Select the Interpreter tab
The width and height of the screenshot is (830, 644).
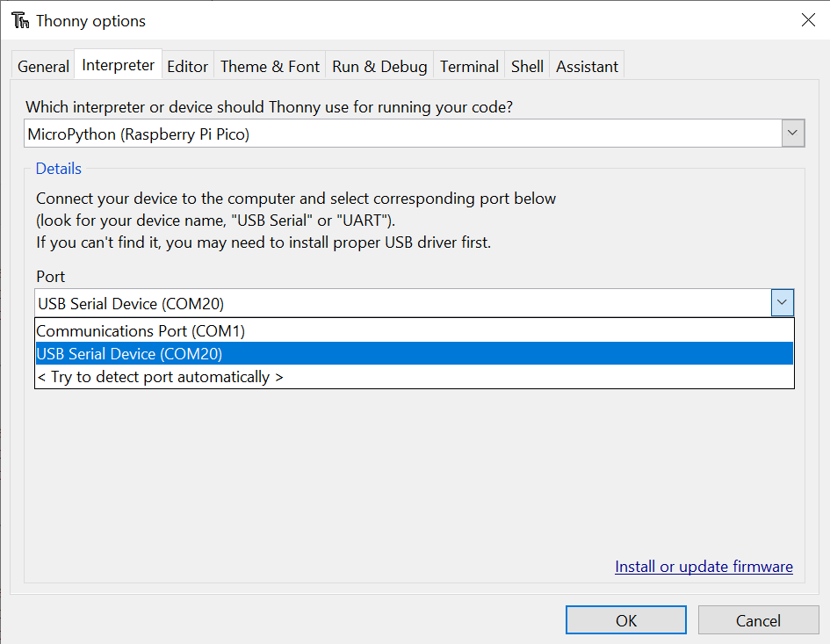tap(119, 65)
